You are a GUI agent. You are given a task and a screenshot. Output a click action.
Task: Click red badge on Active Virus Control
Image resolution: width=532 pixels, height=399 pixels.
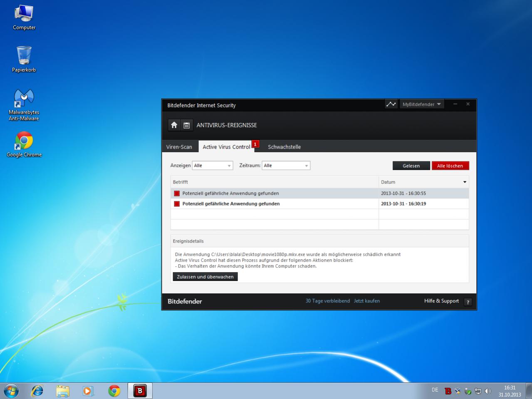coord(255,144)
